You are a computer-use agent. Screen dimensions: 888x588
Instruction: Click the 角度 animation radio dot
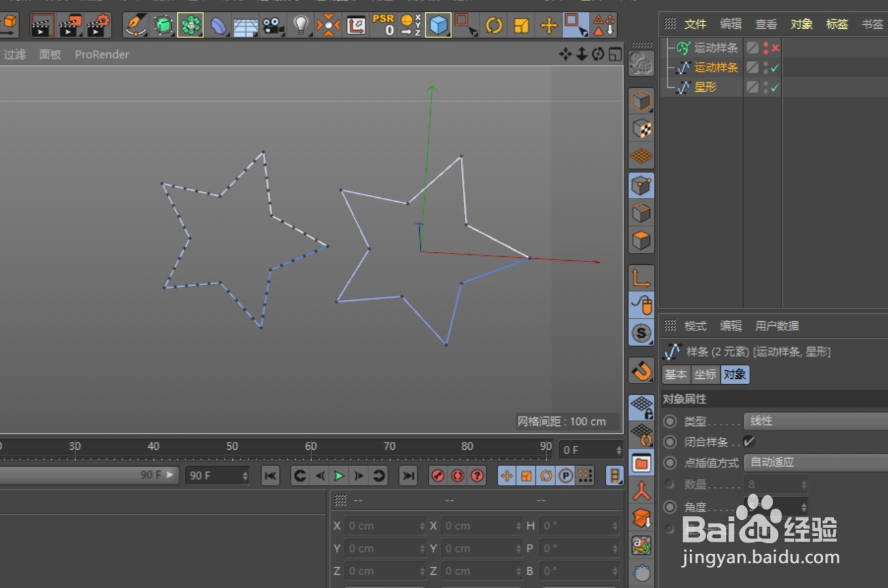coord(670,507)
